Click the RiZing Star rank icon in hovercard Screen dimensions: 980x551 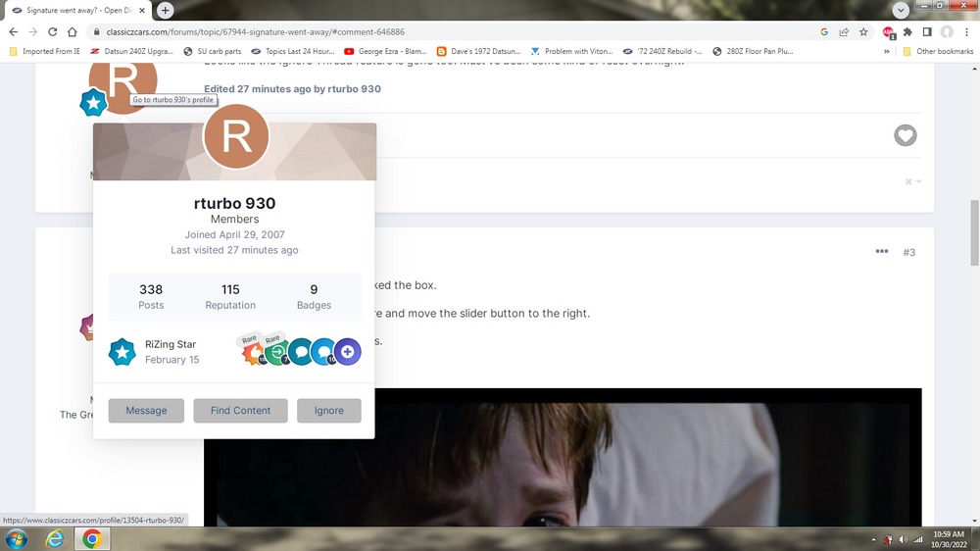click(122, 352)
